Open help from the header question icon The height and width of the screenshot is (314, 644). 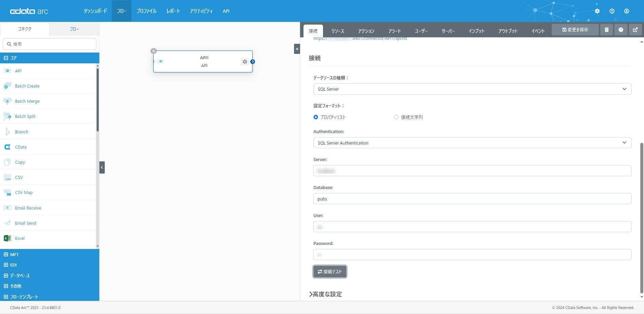612,11
